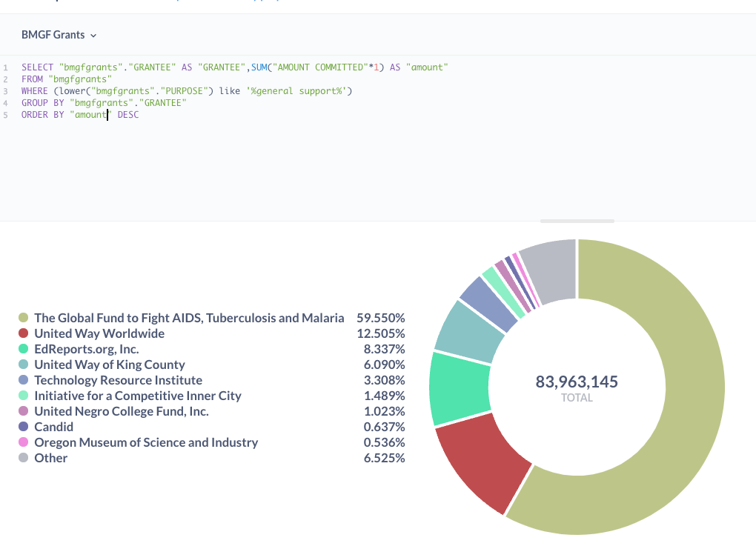Click the WHERE clause line in SQL editor
Image resolution: width=756 pixels, height=549 pixels.
(x=187, y=91)
